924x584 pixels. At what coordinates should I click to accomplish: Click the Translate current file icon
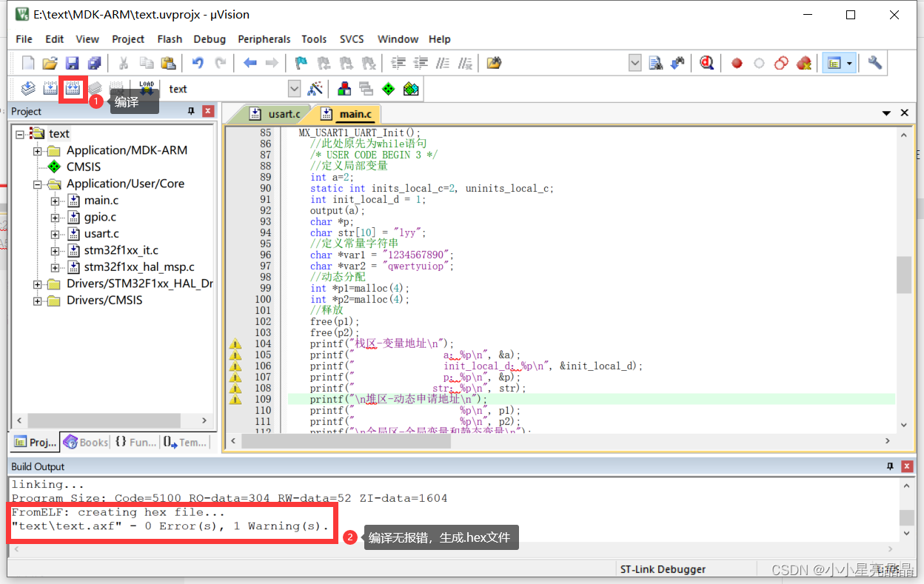[28, 89]
